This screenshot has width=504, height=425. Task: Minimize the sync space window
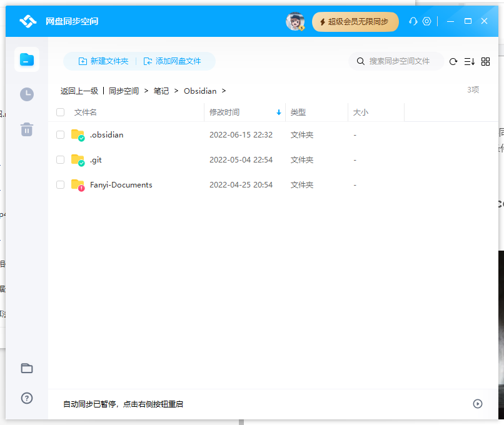point(451,21)
